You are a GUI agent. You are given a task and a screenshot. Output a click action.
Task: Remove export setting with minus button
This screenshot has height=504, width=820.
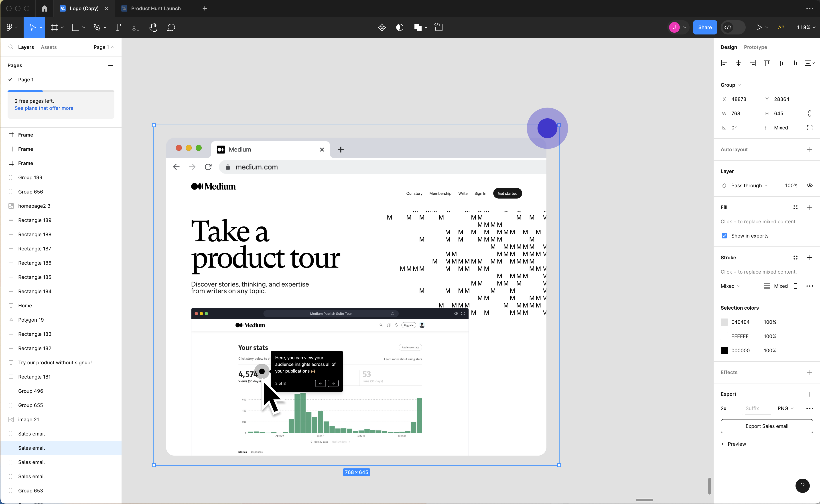(795, 394)
